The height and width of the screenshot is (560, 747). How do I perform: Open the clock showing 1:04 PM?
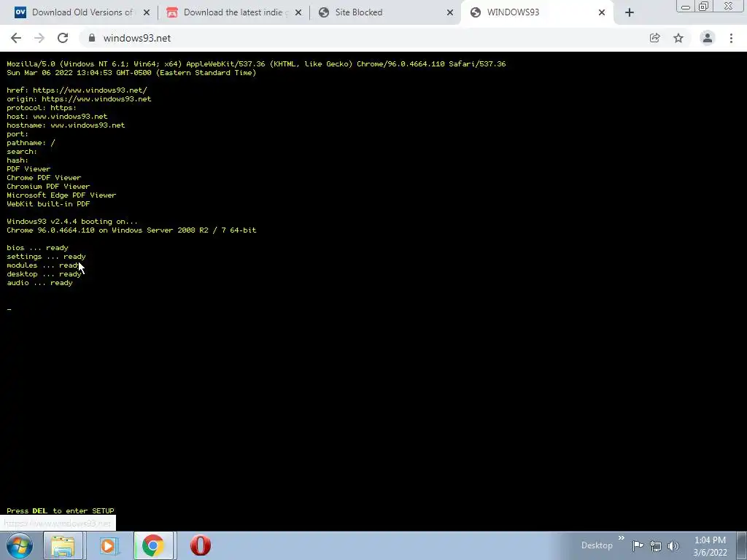click(710, 546)
